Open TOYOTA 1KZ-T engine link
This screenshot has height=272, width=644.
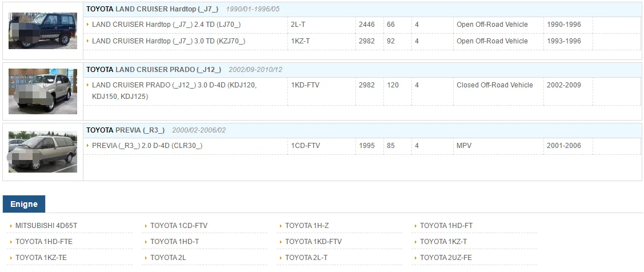pyautogui.click(x=443, y=242)
